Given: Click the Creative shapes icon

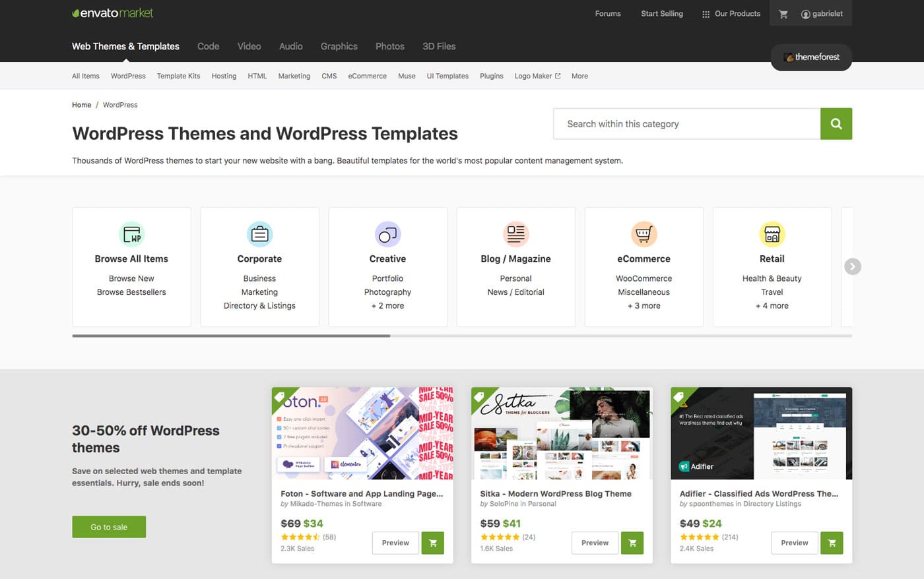Looking at the screenshot, I should [387, 234].
